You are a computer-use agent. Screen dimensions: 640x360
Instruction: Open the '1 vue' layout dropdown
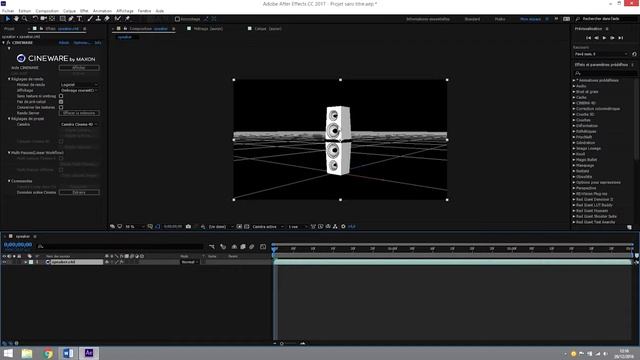[x=298, y=227]
